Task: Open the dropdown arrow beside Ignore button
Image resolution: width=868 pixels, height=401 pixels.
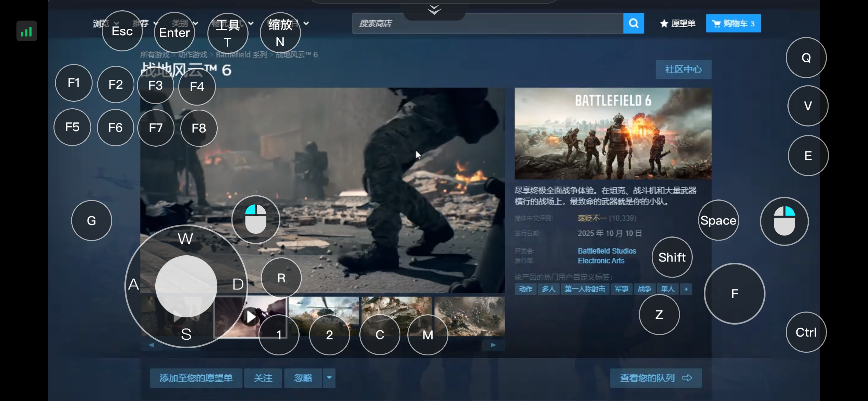Action: click(329, 378)
